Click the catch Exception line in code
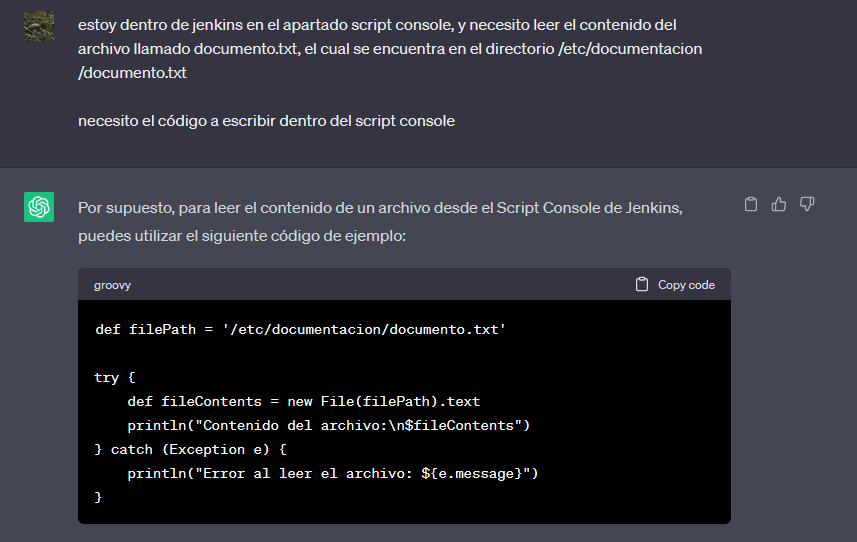 point(191,450)
